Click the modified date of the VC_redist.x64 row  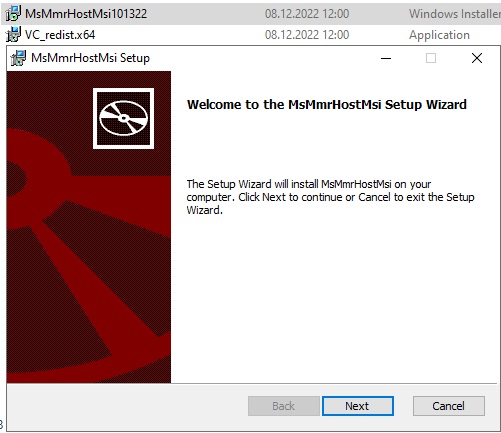pyautogui.click(x=307, y=35)
